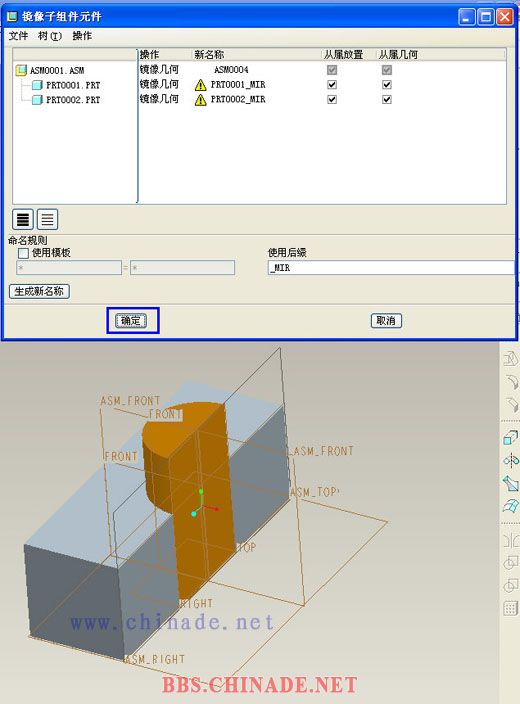Open the 文件 menu
Viewport: 520px width, 704px height.
pos(18,36)
